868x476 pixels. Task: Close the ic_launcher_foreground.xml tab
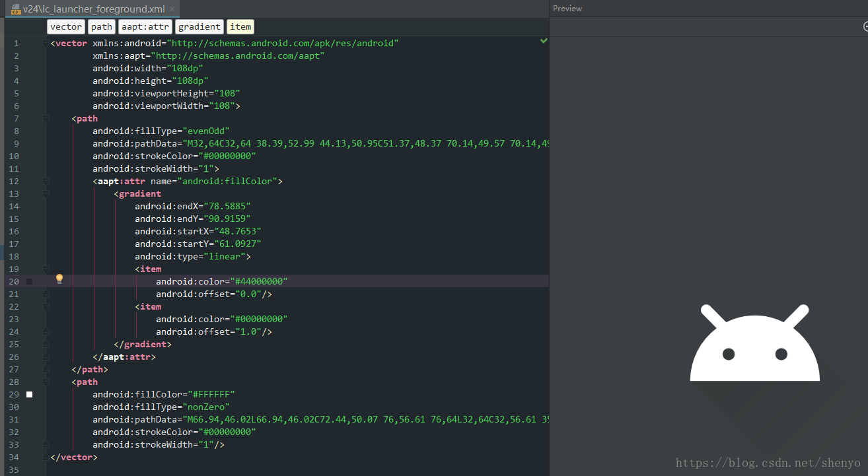coord(172,9)
